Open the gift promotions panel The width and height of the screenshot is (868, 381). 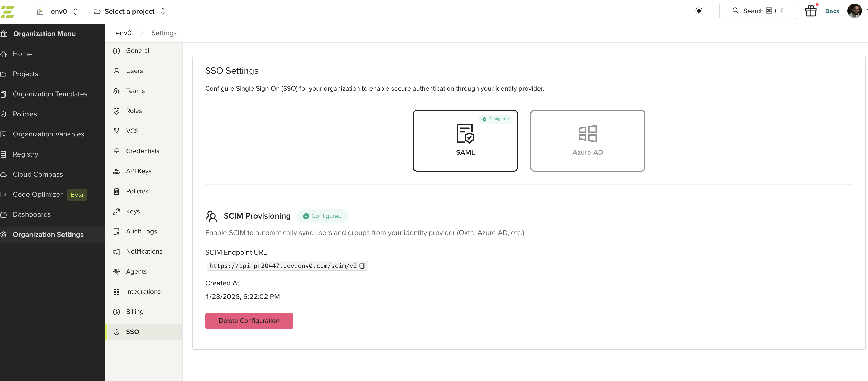(811, 11)
